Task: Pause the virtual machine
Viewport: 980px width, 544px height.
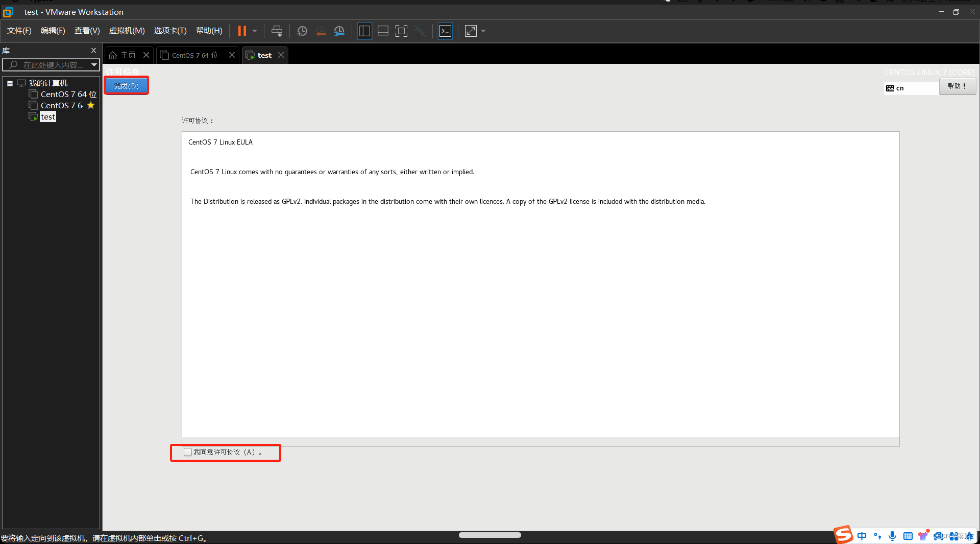Action: tap(242, 31)
